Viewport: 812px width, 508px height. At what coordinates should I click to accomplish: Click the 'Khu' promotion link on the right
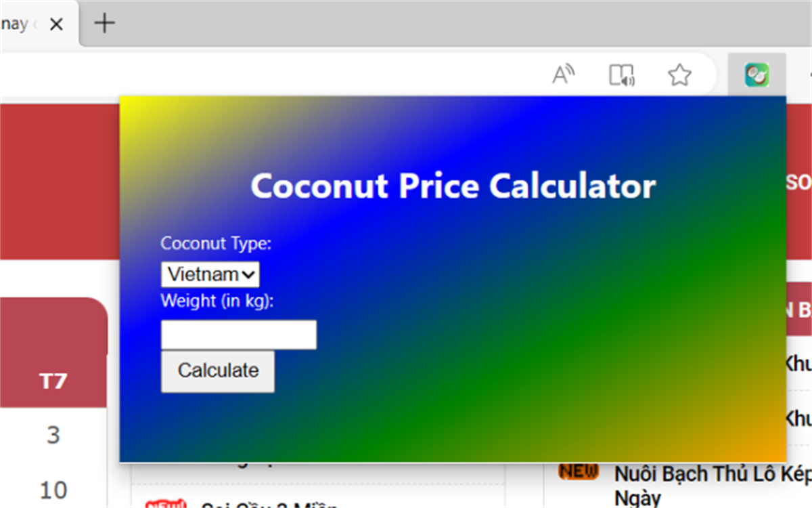click(799, 363)
